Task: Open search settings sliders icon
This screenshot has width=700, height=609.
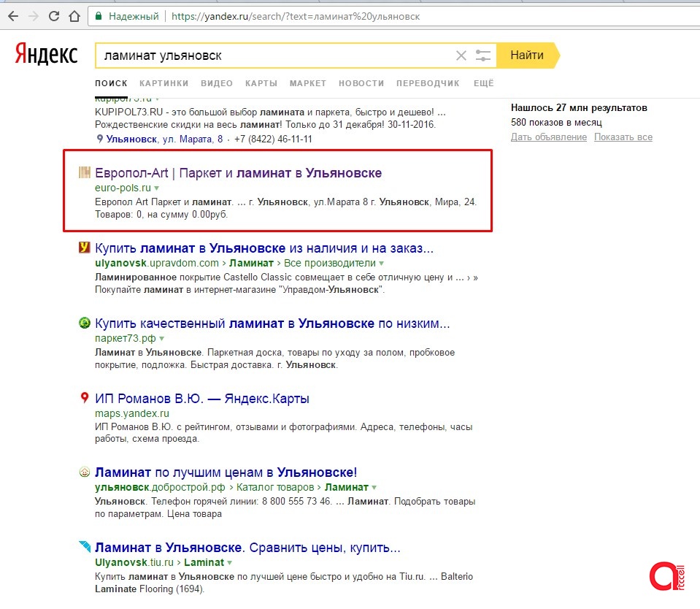Action: tap(483, 55)
